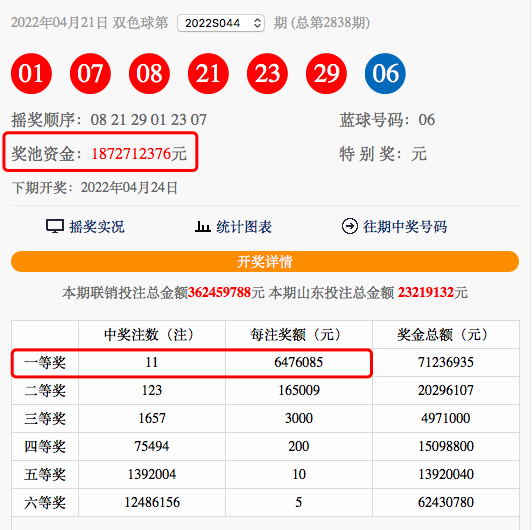Open the 统计图表 link
The height and width of the screenshot is (530, 532).
[244, 227]
